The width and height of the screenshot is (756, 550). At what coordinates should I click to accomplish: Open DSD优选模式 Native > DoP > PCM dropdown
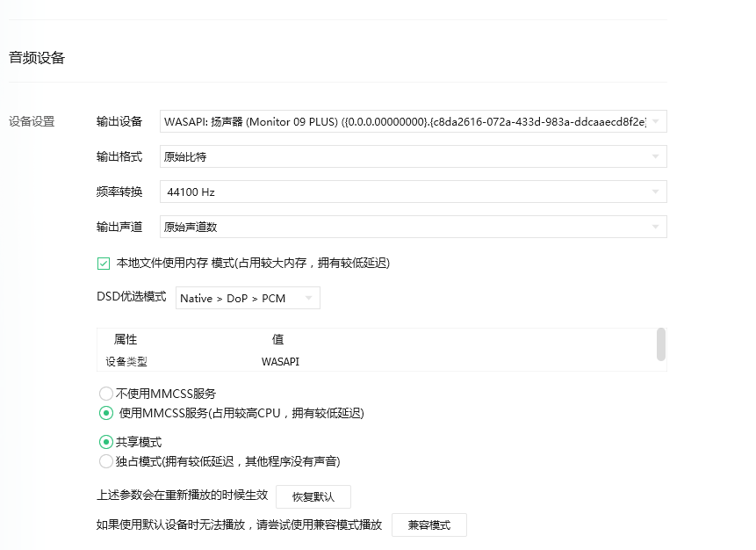pos(248,298)
